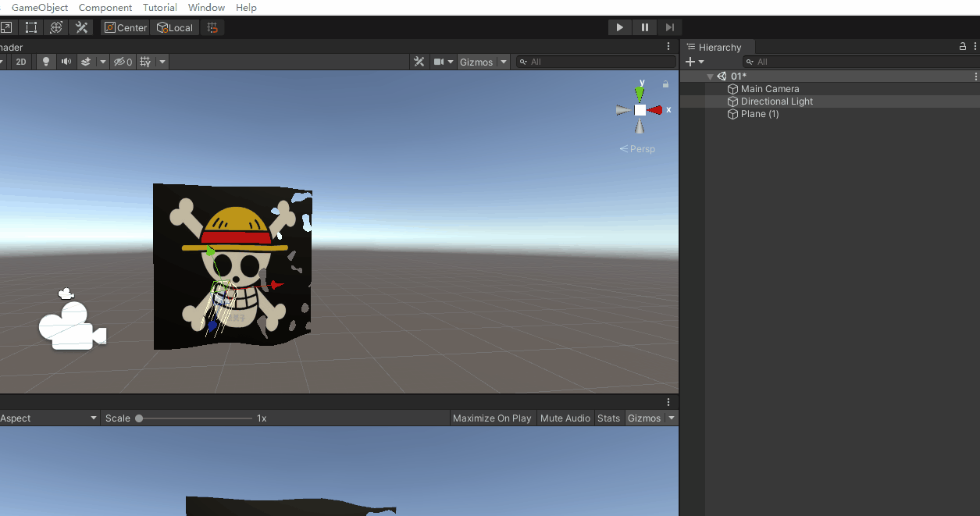This screenshot has height=516, width=980.
Task: Open the 01* scene three-dot options menu
Action: pos(976,77)
